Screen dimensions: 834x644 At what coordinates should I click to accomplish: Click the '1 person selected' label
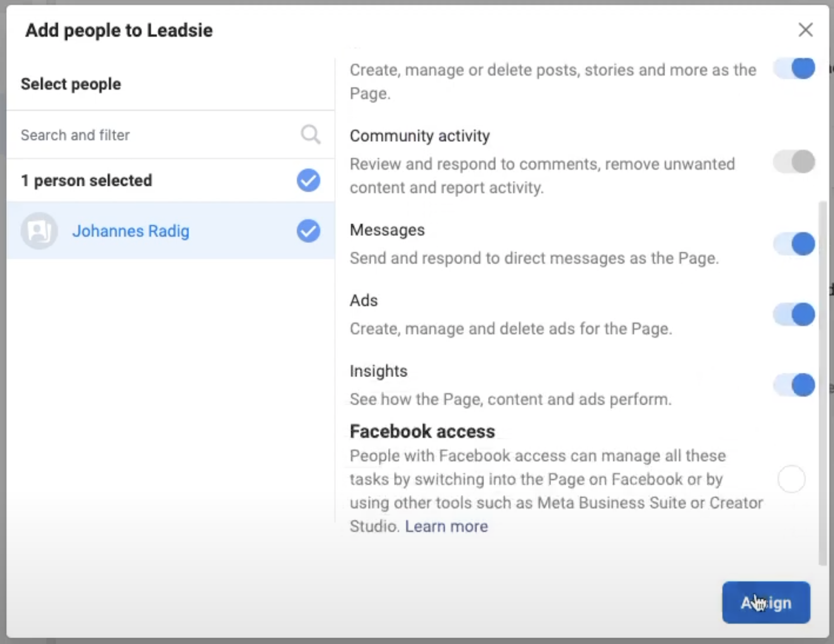[87, 180]
